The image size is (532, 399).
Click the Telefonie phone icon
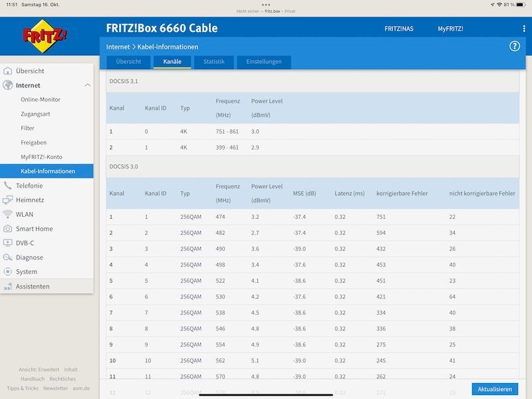pyautogui.click(x=7, y=186)
